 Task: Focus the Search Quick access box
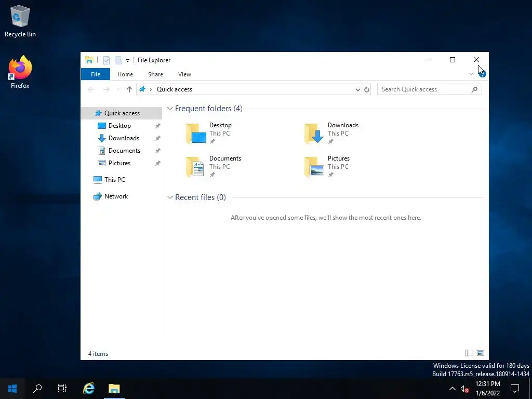pos(430,89)
